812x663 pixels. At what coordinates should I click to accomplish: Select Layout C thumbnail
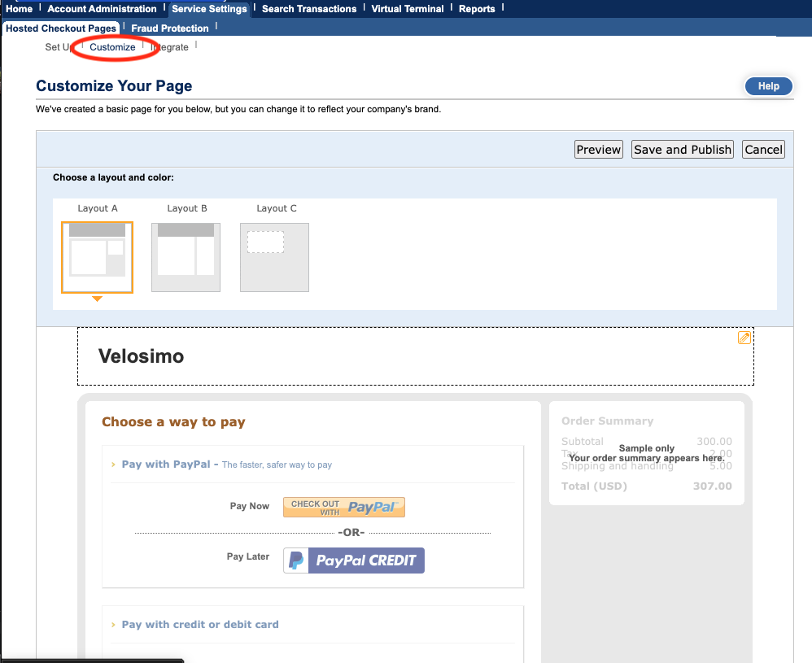coord(274,257)
